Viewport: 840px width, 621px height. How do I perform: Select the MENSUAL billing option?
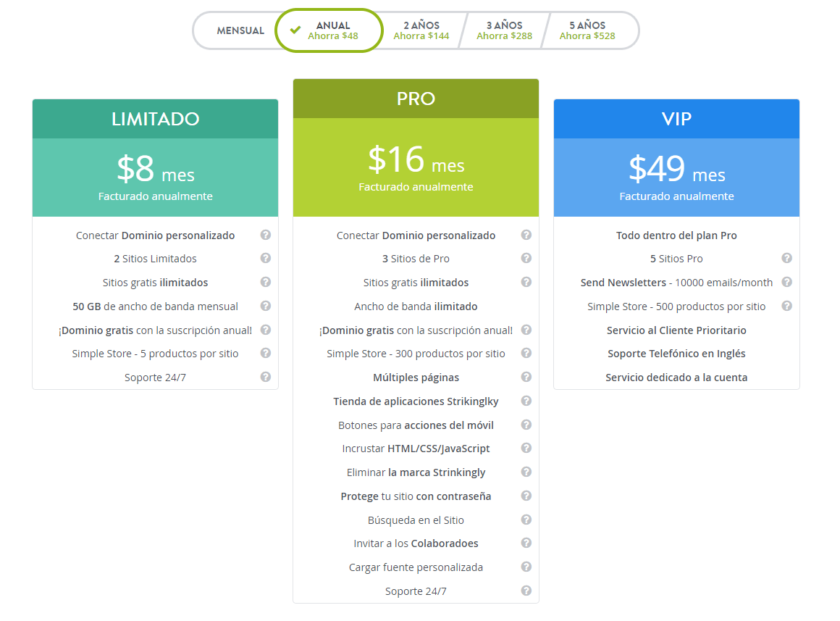(x=240, y=30)
